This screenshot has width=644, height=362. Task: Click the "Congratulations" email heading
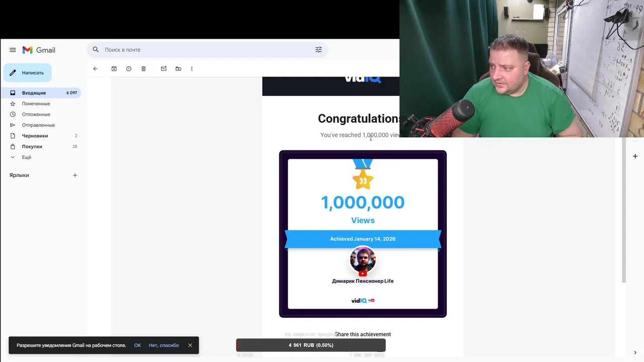pos(359,119)
